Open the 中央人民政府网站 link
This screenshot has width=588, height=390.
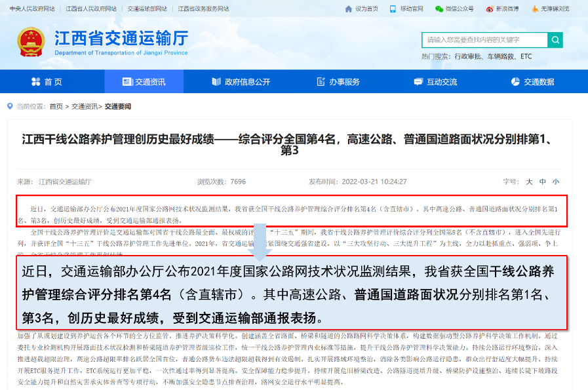(32, 9)
